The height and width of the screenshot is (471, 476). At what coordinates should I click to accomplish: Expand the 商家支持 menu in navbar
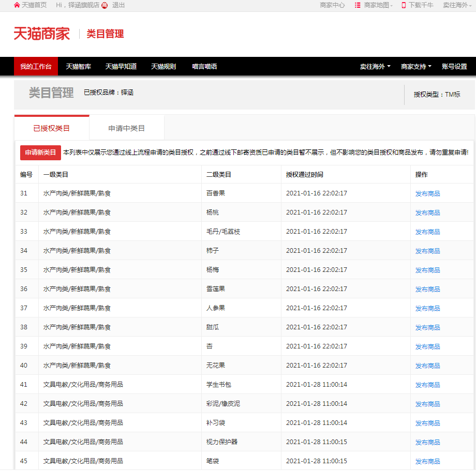click(x=416, y=66)
